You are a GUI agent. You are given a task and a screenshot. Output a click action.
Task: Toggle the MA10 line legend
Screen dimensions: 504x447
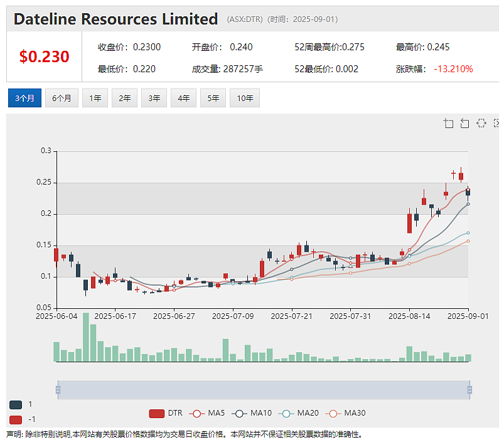tap(251, 413)
